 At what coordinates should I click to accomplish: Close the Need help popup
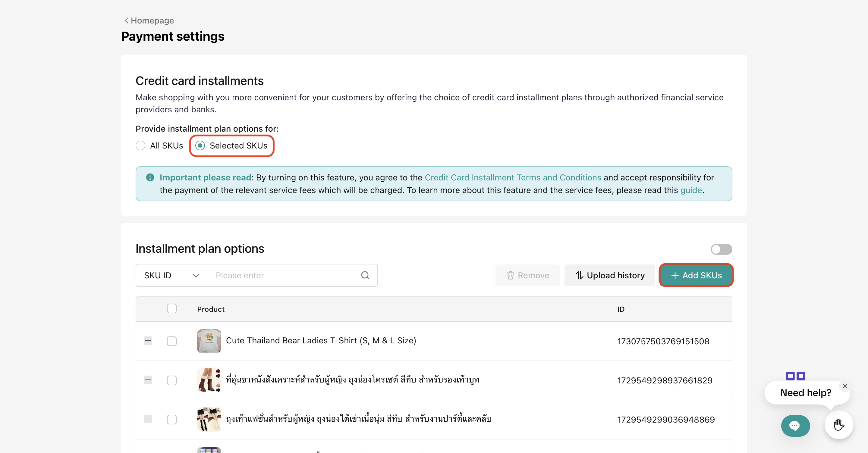point(845,386)
